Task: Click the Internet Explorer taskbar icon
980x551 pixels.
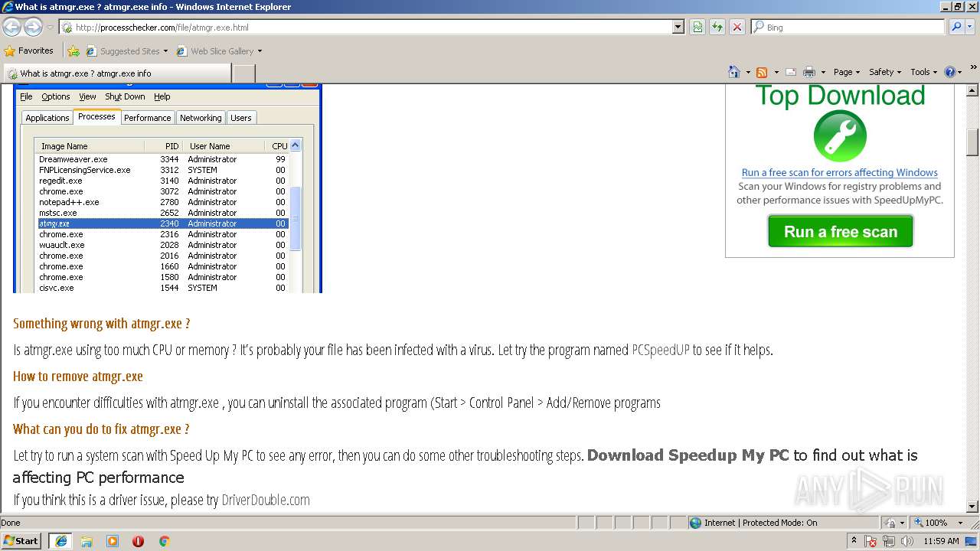Action: tap(60, 541)
